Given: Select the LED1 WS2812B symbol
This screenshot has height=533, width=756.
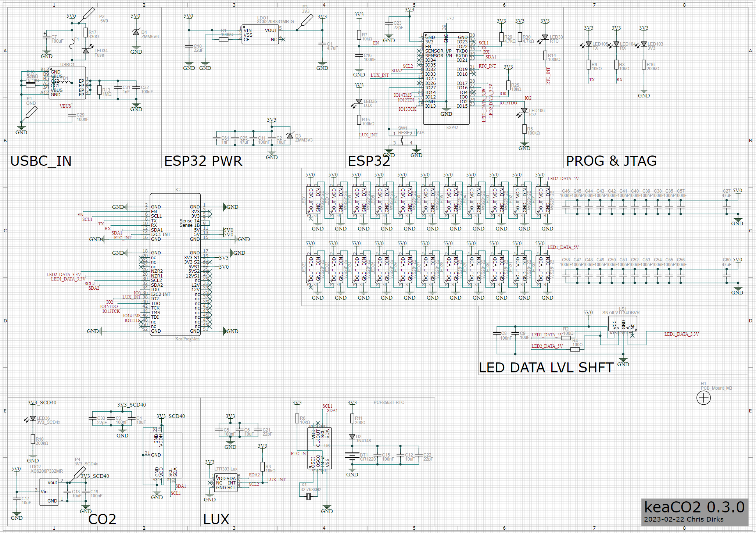Looking at the screenshot, I should coord(544,200).
